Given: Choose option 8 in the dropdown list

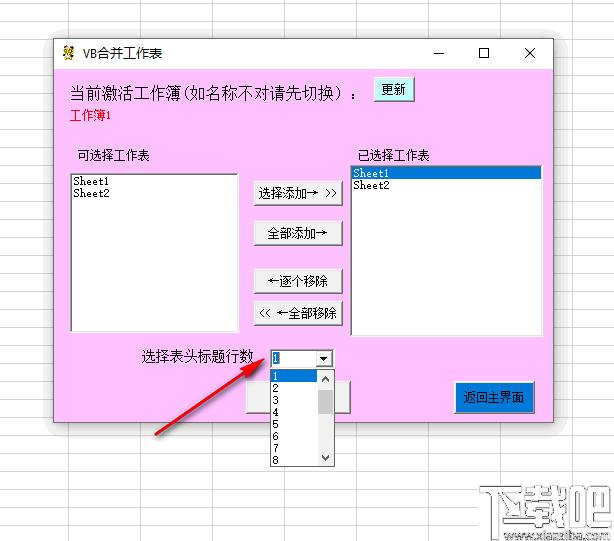Looking at the screenshot, I should tap(294, 460).
